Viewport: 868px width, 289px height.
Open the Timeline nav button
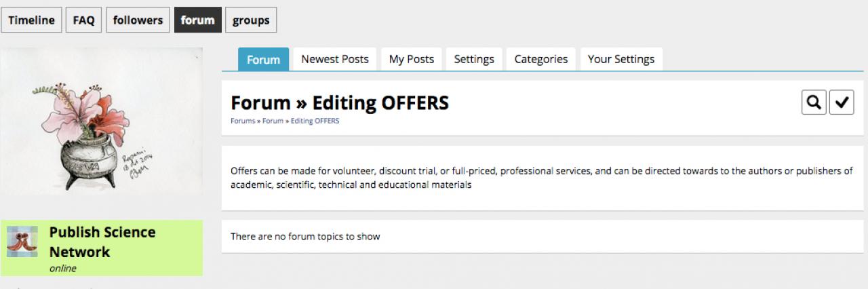[31, 20]
